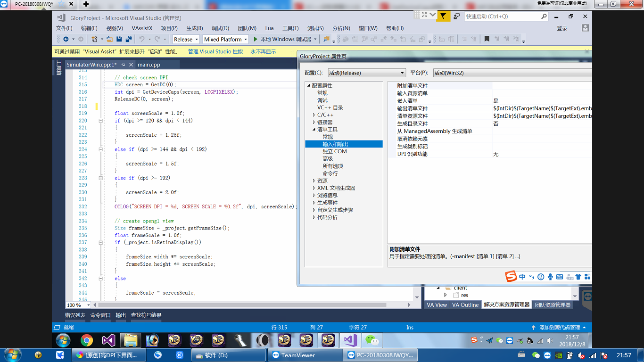
Task: Open the 工具(T) menu
Action: tap(290, 28)
